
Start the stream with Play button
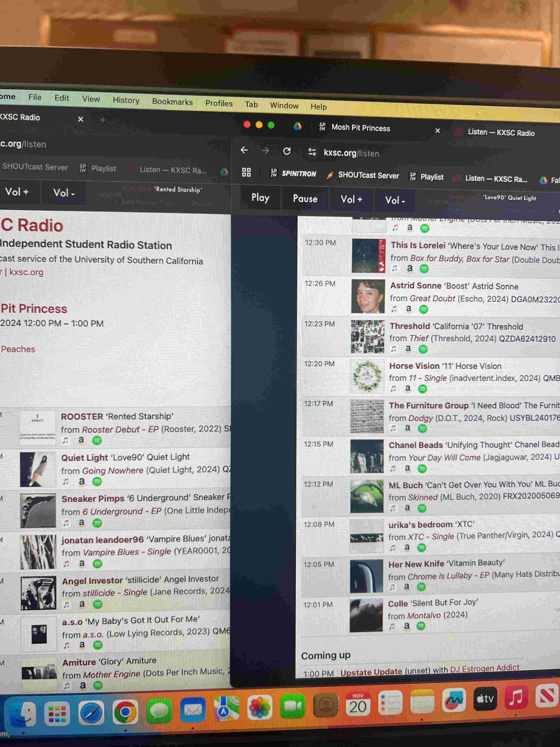pyautogui.click(x=261, y=197)
